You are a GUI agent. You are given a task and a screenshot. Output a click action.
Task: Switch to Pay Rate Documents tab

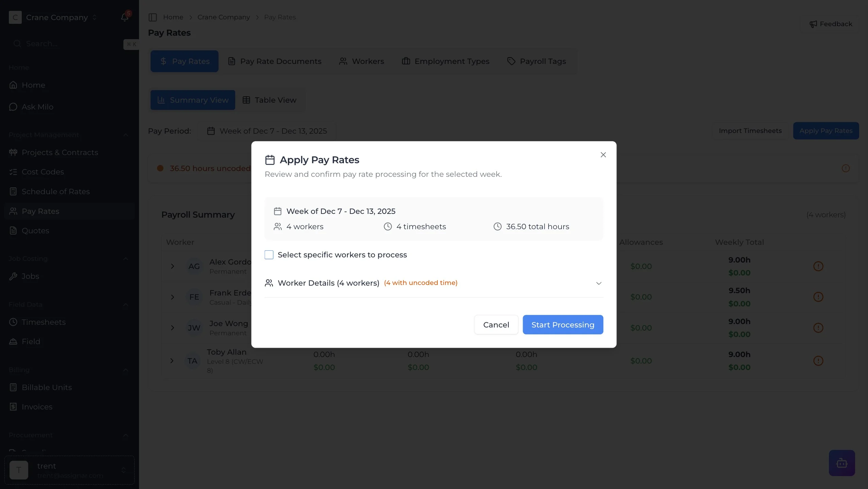(x=275, y=61)
